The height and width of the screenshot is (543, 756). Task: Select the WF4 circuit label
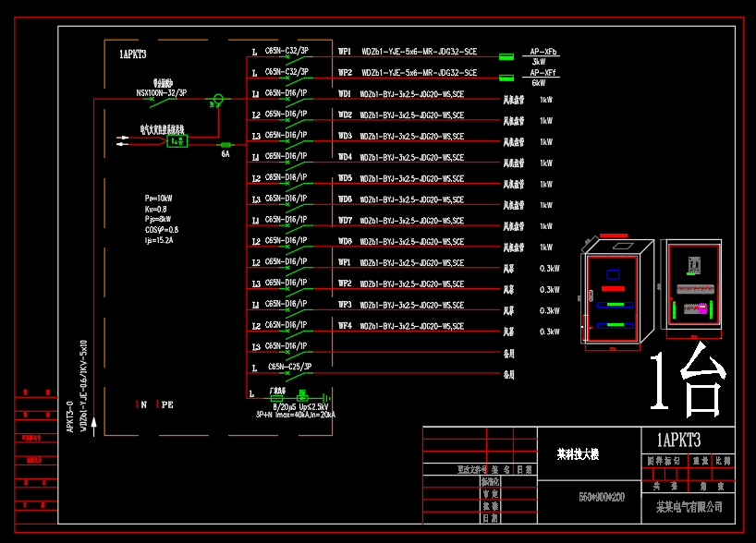click(346, 326)
